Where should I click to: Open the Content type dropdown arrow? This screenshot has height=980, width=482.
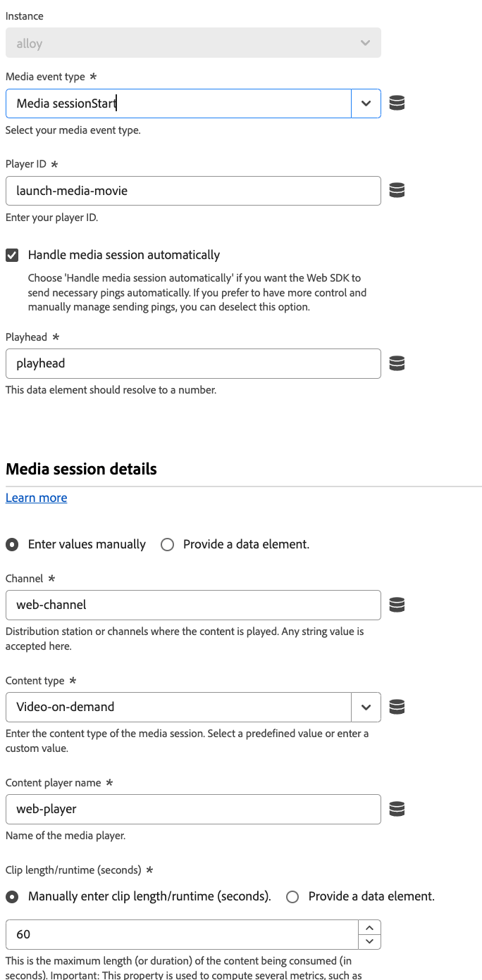coord(366,707)
